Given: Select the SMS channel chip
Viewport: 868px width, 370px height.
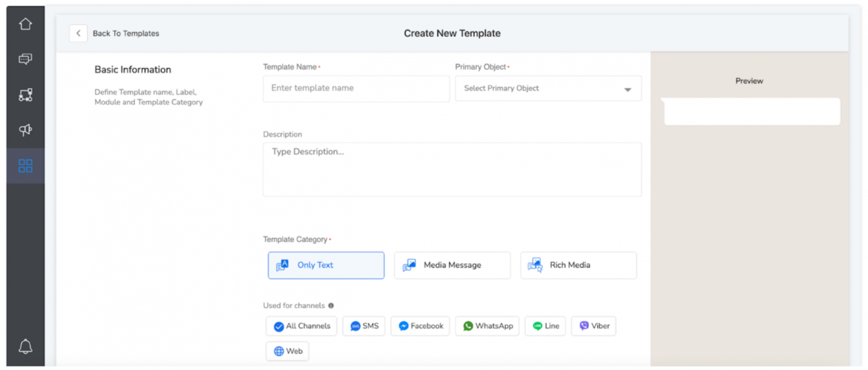Looking at the screenshot, I should 363,326.
